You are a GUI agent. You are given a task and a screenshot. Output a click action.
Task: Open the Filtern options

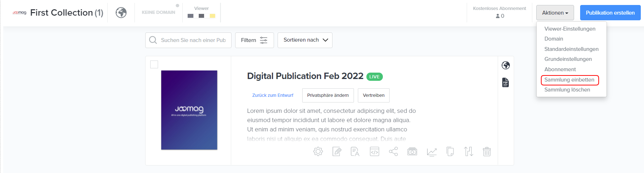point(254,40)
